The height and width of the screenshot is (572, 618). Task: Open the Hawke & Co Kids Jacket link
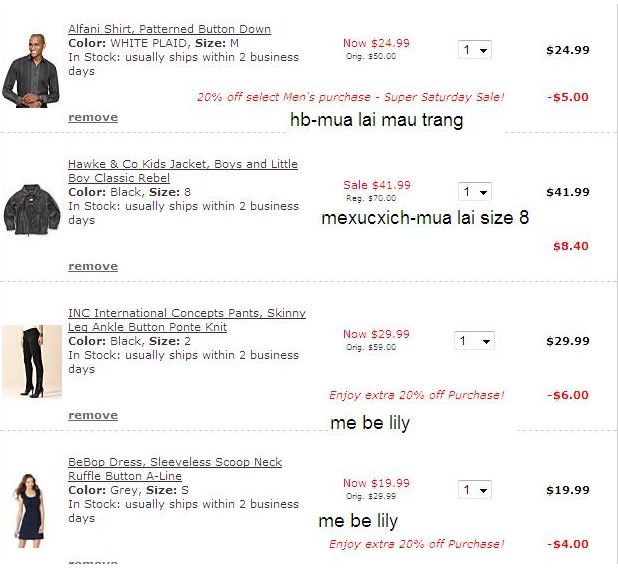click(x=183, y=171)
